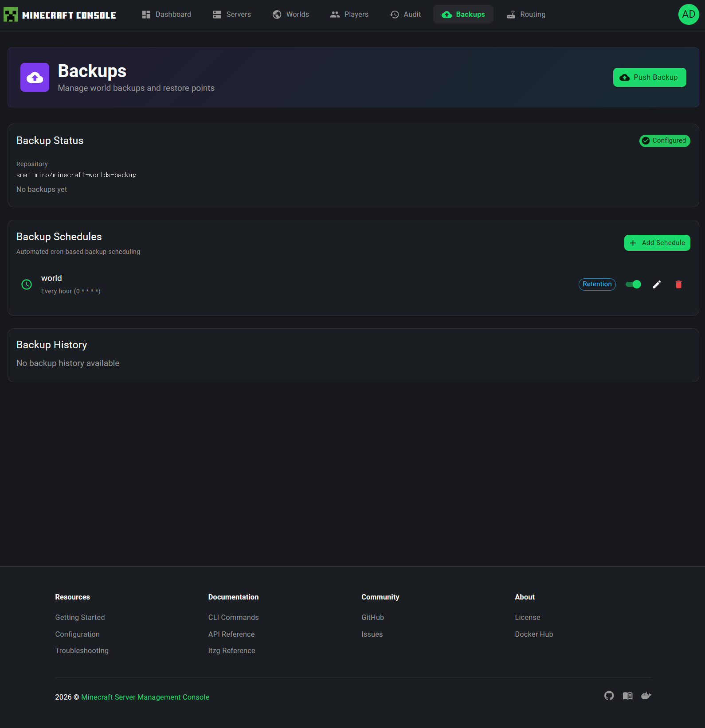The width and height of the screenshot is (705, 728).
Task: Click 'No backup history available' text
Action: pyautogui.click(x=68, y=363)
